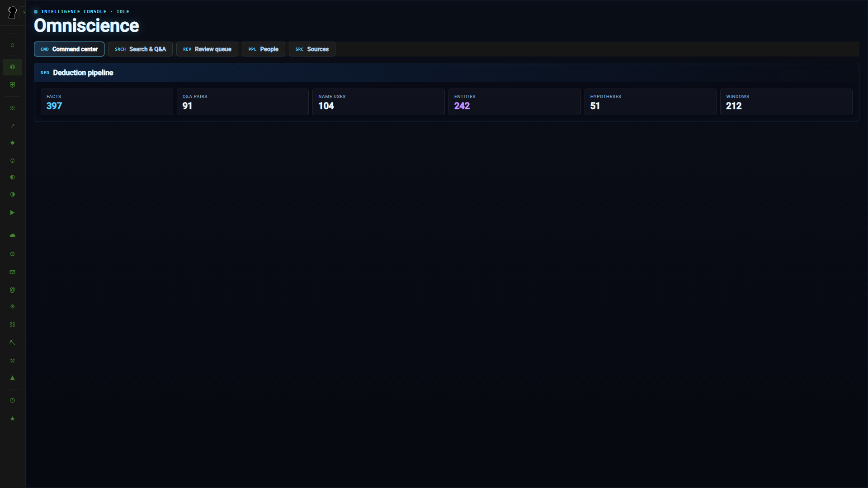The image size is (868, 488).
Task: Click the star icon in the sidebar
Action: pyautogui.click(x=12, y=418)
